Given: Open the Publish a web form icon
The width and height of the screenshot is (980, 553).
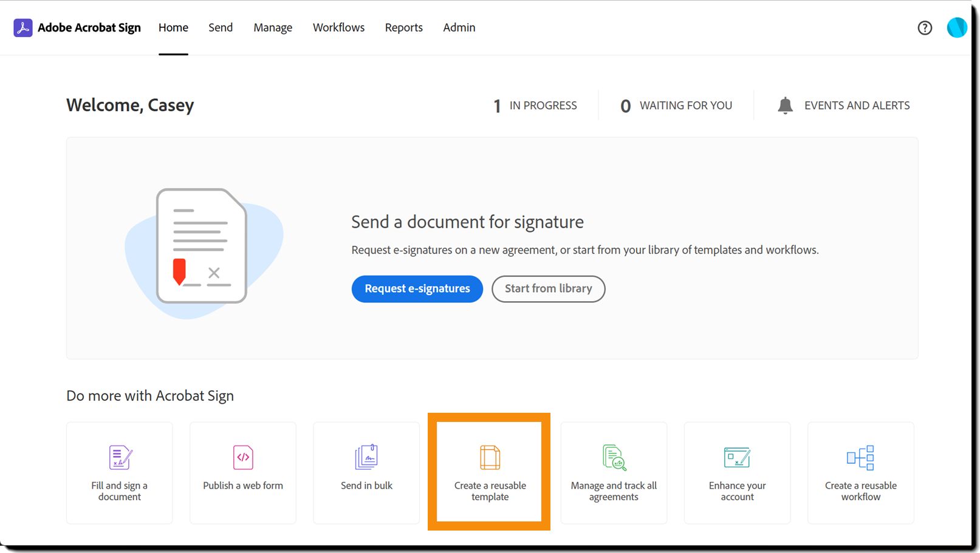Looking at the screenshot, I should point(243,458).
